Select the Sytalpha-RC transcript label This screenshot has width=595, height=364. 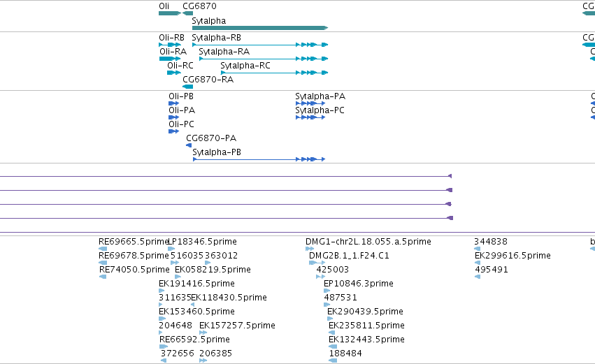coord(245,66)
